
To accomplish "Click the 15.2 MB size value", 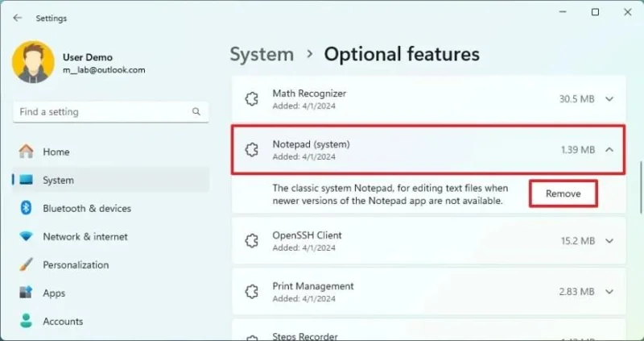I will tap(578, 241).
